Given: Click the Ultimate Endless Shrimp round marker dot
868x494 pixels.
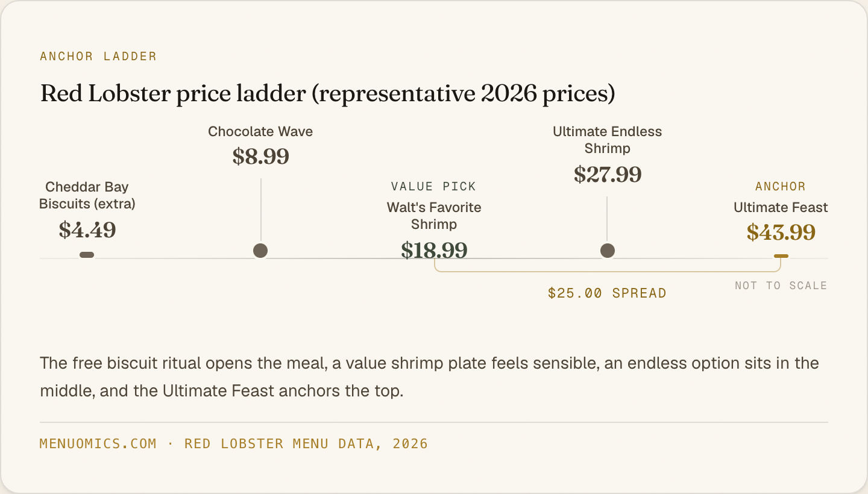Looking at the screenshot, I should 608,251.
